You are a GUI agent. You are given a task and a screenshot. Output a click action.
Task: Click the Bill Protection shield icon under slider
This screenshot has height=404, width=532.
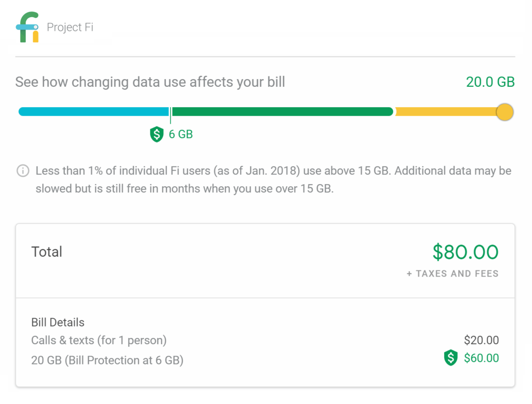pyautogui.click(x=157, y=134)
